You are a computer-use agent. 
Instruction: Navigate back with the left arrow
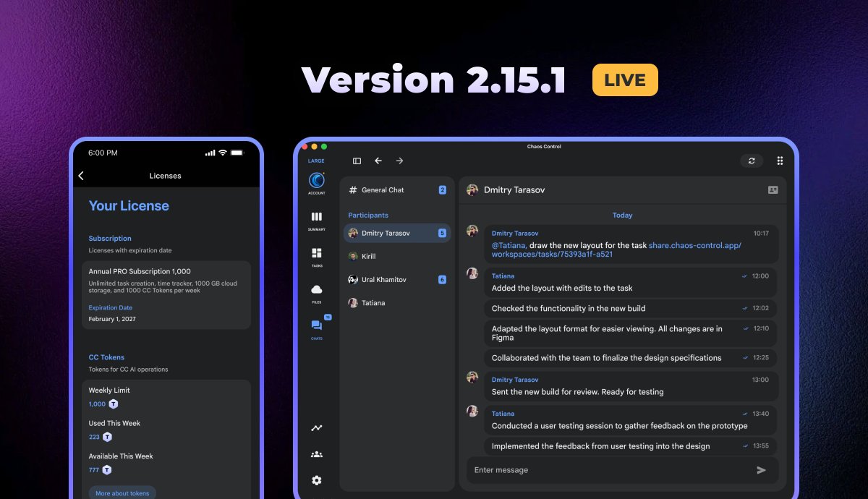(378, 161)
